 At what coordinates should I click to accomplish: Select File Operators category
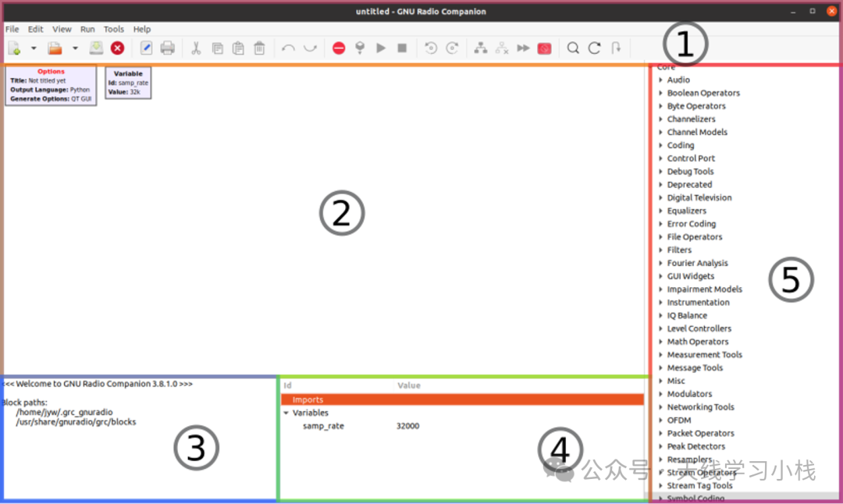[695, 237]
